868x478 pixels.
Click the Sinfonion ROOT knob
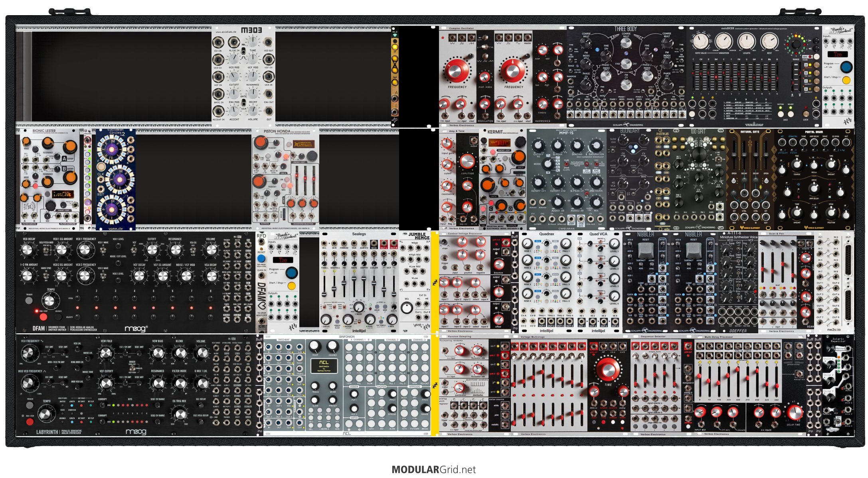(315, 346)
